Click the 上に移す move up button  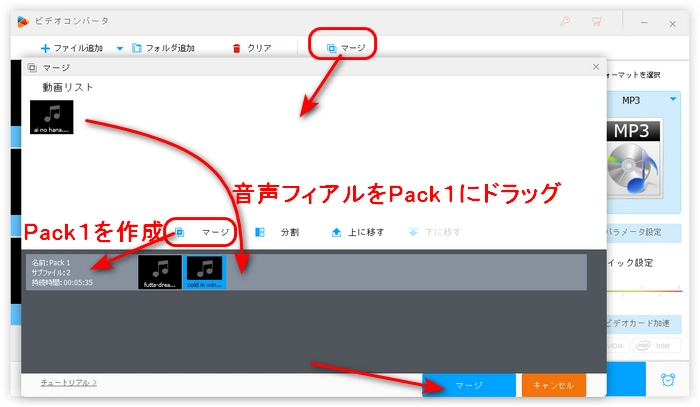point(358,232)
